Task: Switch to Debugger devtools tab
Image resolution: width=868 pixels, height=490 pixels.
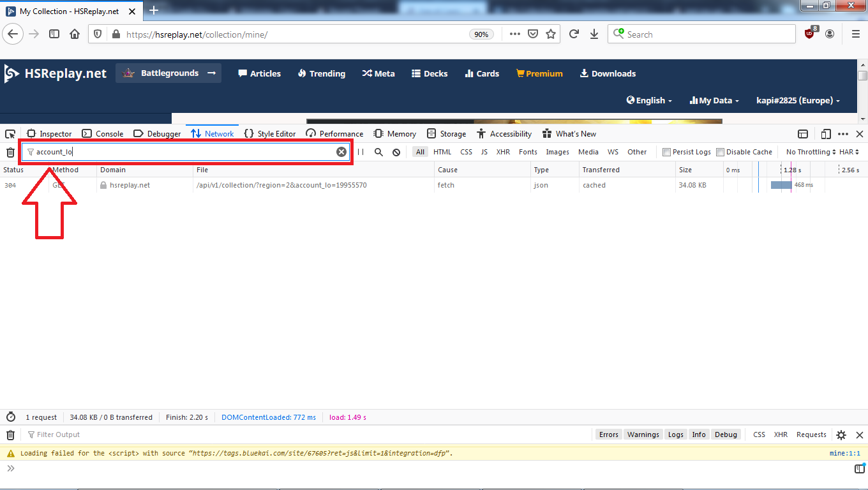Action: (x=157, y=134)
